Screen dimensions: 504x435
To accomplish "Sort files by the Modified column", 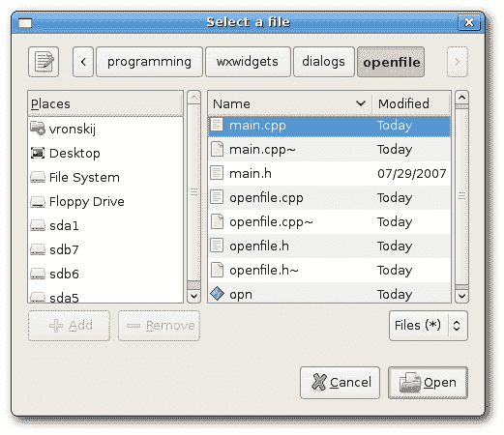I will [411, 103].
